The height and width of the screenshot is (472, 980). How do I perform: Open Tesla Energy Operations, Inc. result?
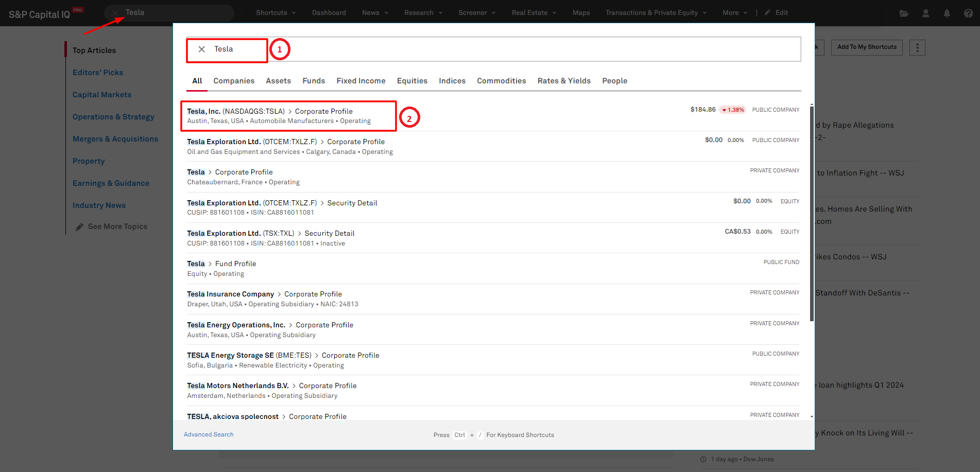(x=492, y=329)
